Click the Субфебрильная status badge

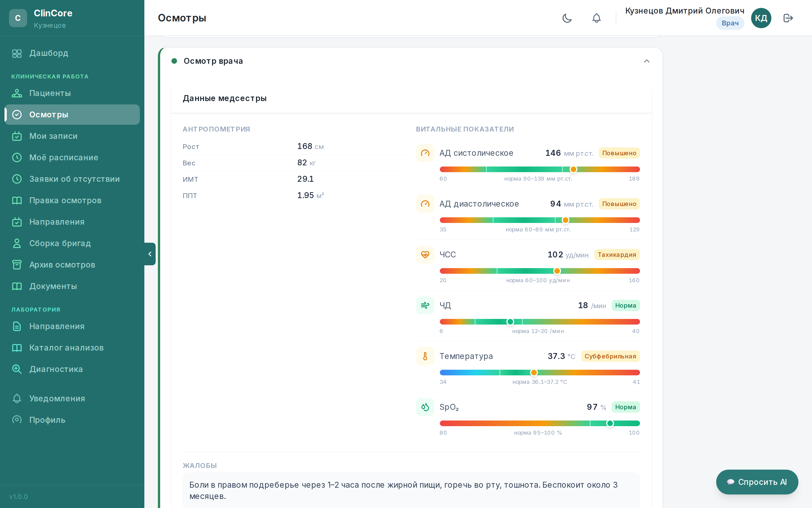[610, 356]
